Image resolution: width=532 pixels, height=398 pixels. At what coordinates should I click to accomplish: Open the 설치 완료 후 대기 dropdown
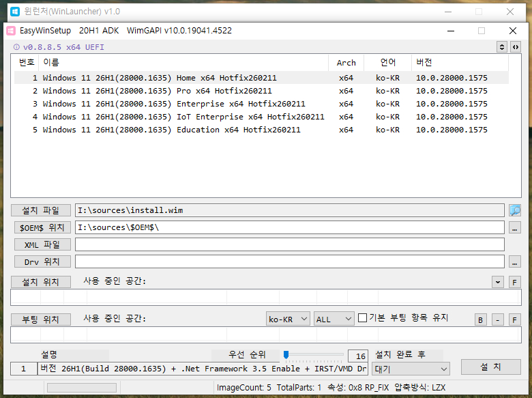(411, 369)
